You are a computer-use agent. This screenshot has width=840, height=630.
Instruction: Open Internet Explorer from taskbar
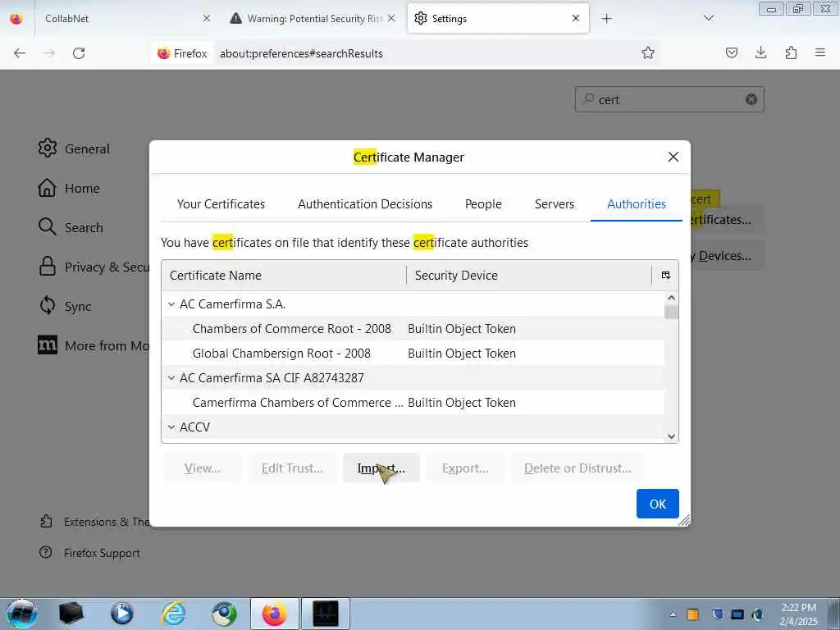[x=174, y=614]
